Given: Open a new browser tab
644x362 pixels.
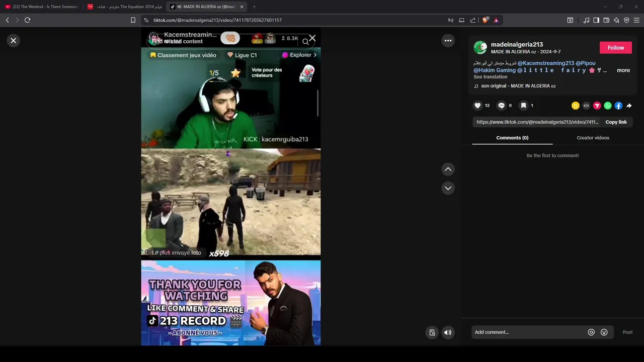Looking at the screenshot, I should coord(254,7).
